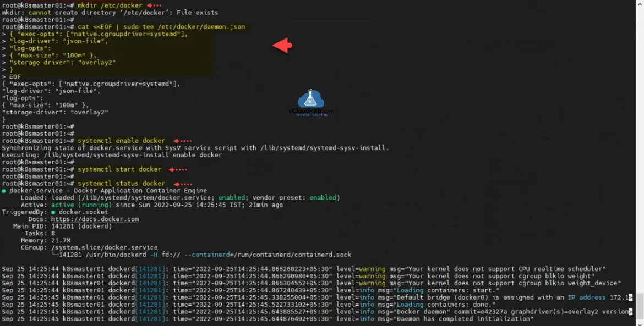Click the "Executing: /lib/systemd/systemd-sysv-install enable docker" line
Image resolution: width=644 pixels, height=326 pixels.
(112, 155)
